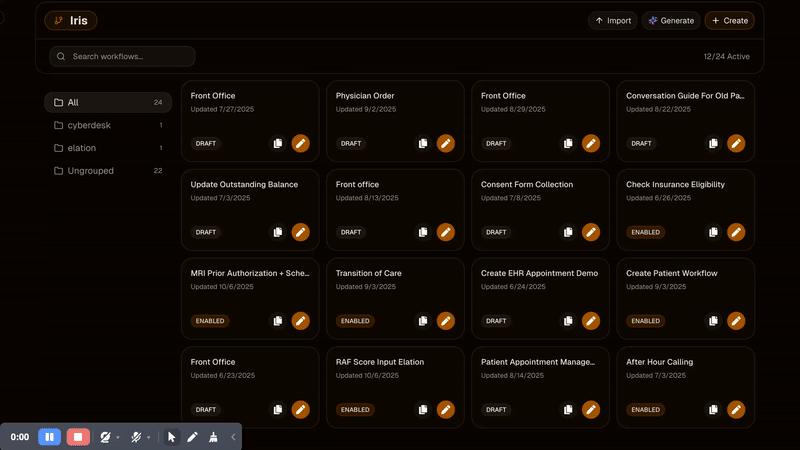800x450 pixels.
Task: Duplicate the Consent Form Collection workflow
Action: point(568,232)
